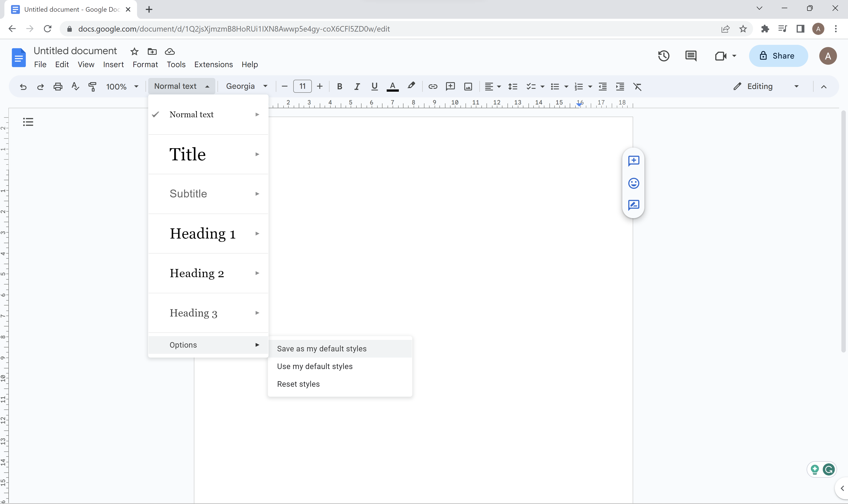This screenshot has width=848, height=504.
Task: Decrease the indent
Action: point(603,87)
